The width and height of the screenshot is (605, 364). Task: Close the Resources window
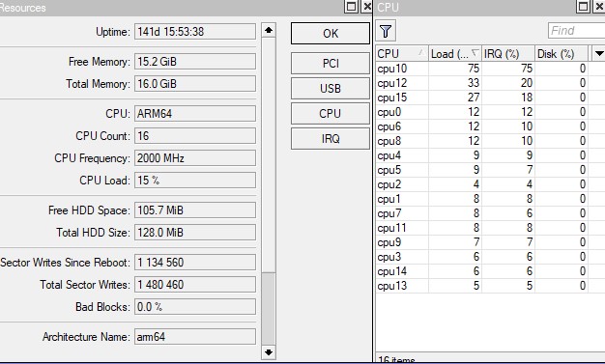pos(367,7)
